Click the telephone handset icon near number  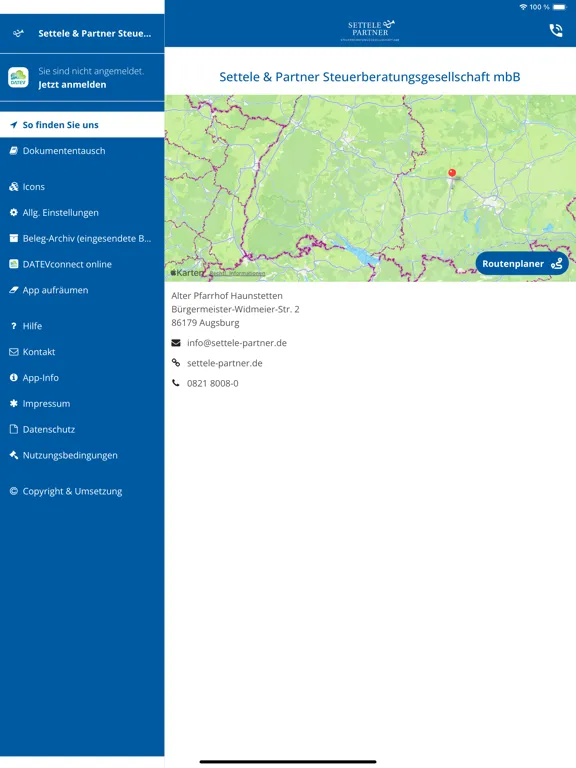[176, 383]
